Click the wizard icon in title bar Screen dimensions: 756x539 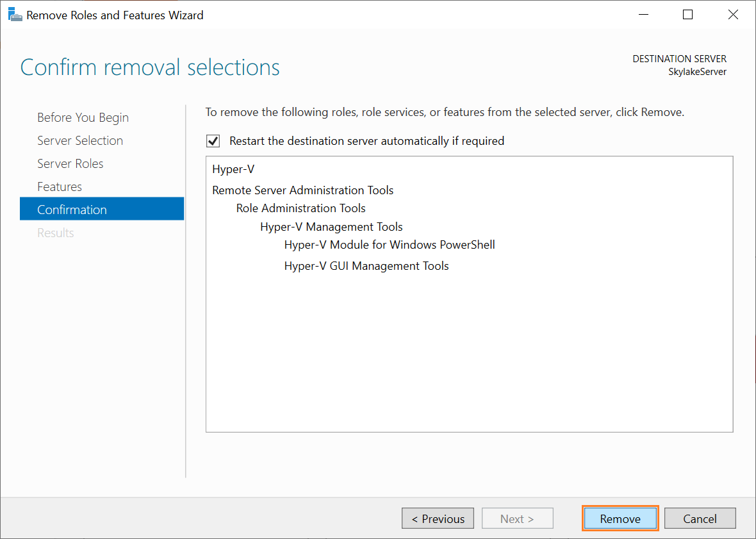click(15, 15)
